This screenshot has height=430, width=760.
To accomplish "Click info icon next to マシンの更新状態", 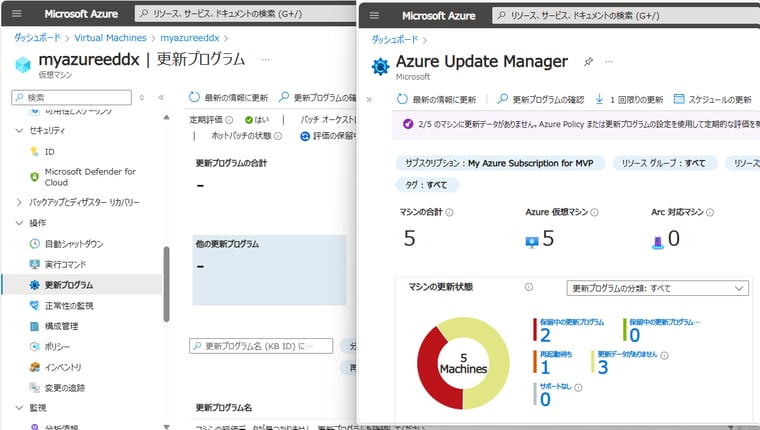I will (529, 287).
